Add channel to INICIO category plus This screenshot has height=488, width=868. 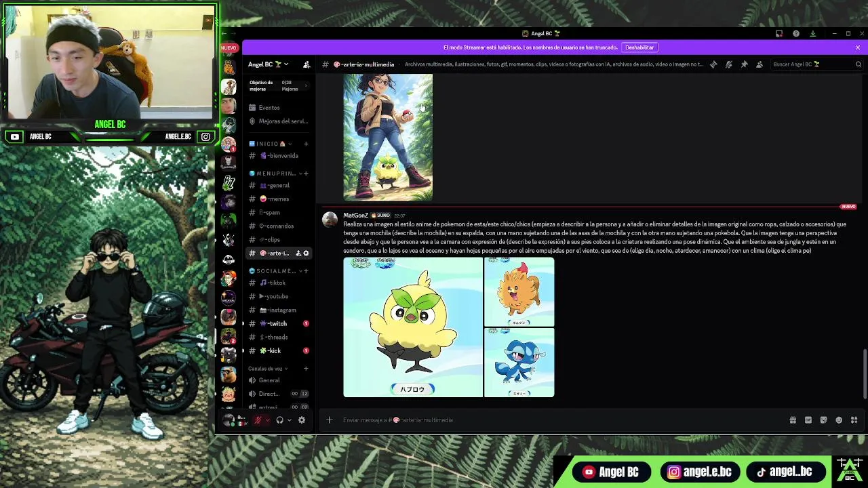click(x=306, y=144)
